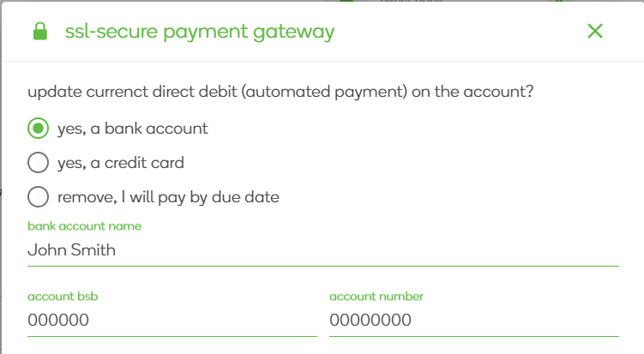Click the 'update currenct direct debit' question text

[132, 92]
